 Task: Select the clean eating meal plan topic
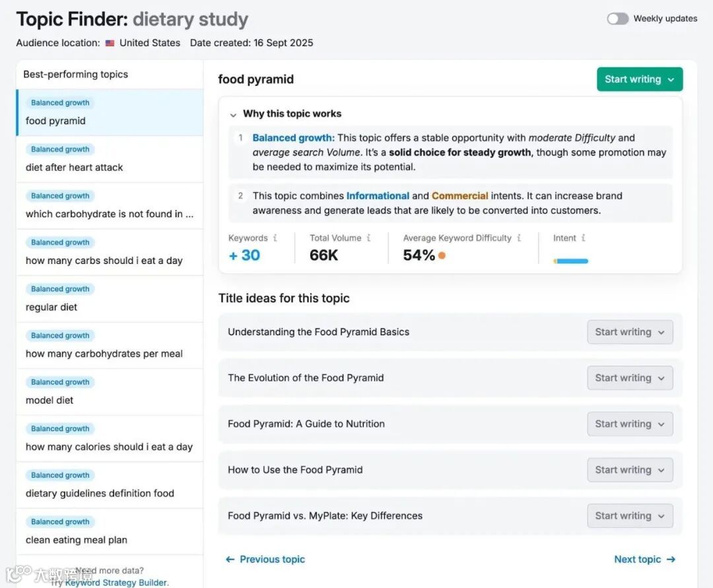(x=77, y=540)
